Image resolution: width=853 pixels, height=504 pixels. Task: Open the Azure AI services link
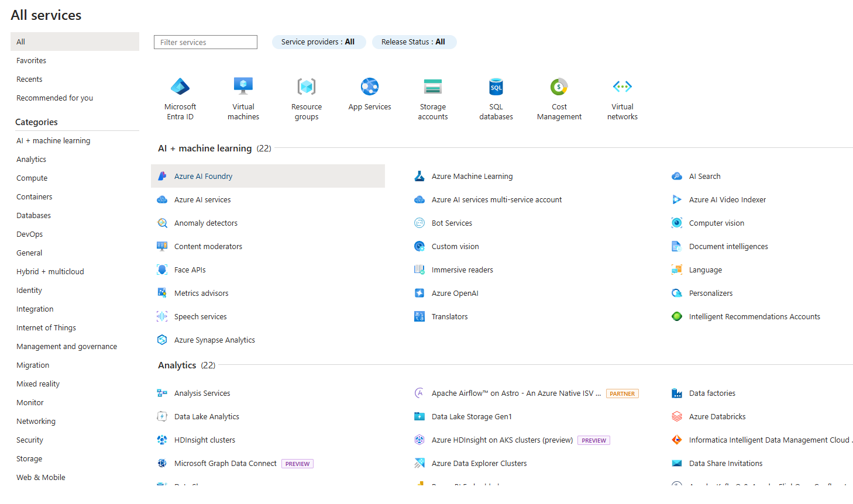pos(202,199)
